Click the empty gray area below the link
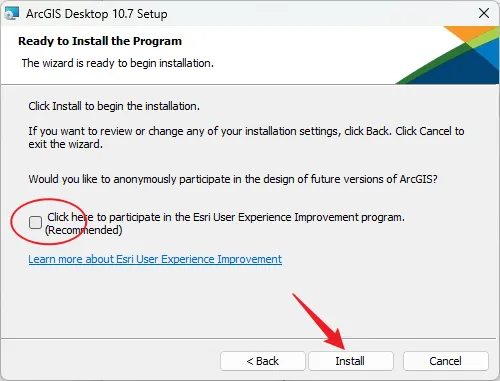The image size is (500, 381). 250,300
